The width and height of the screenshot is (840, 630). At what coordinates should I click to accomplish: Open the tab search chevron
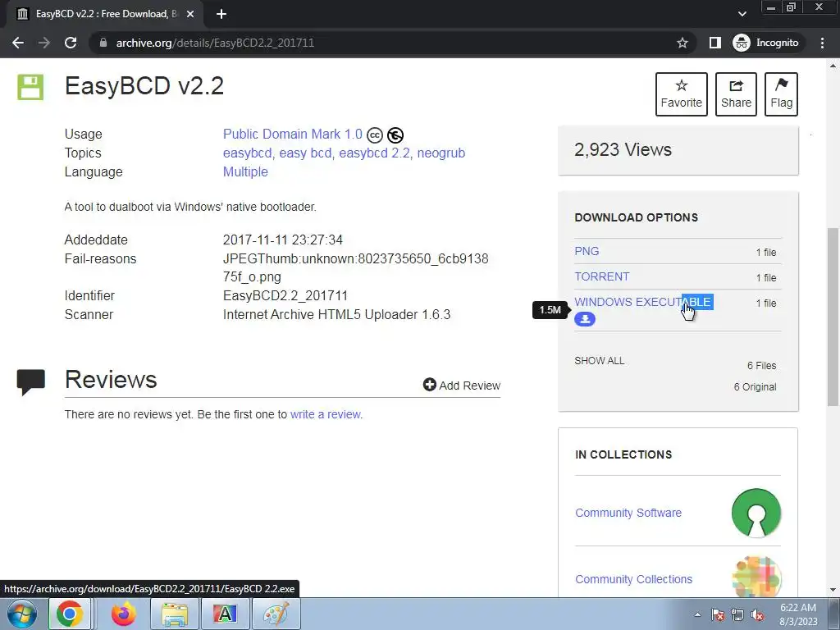pos(742,14)
